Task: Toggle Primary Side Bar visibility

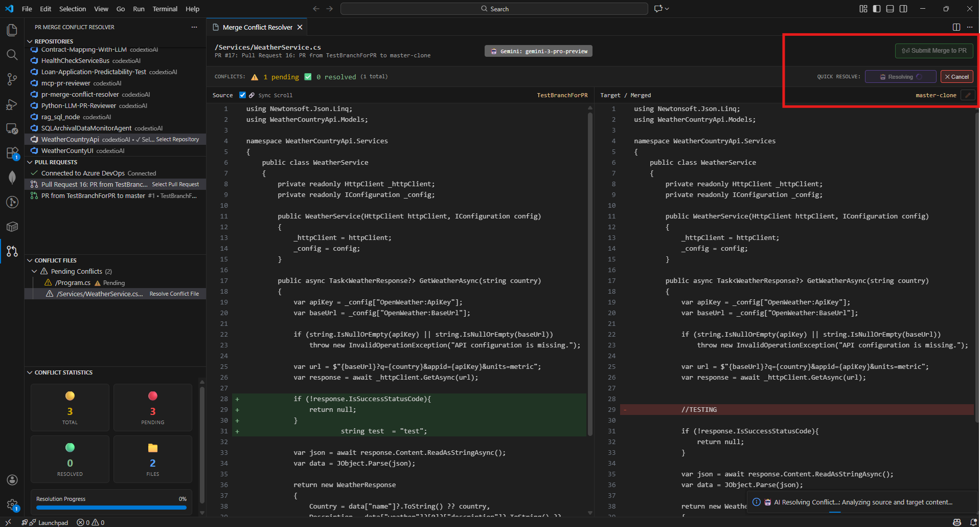Action: click(x=877, y=9)
